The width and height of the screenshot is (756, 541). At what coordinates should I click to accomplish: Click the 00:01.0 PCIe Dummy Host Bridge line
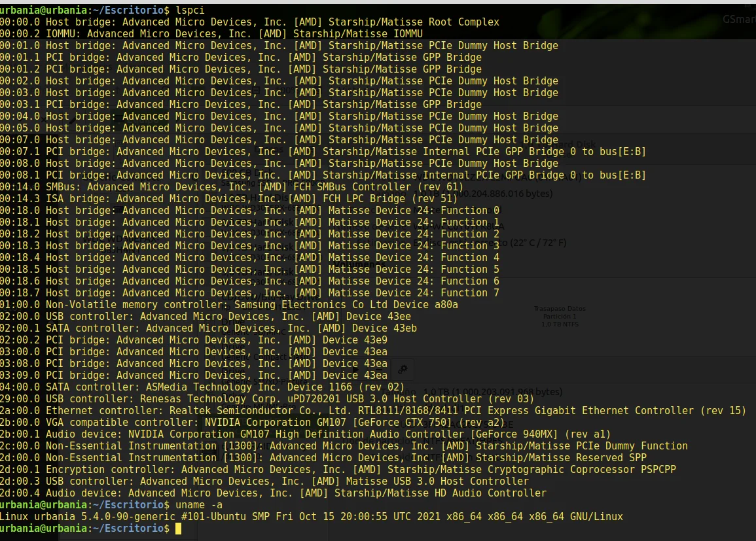coord(279,46)
